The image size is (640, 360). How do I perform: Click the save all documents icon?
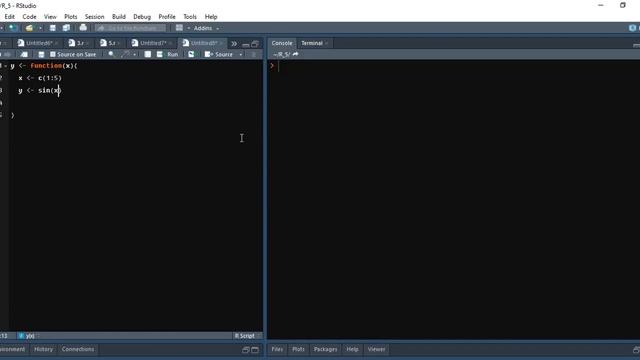(x=66, y=28)
